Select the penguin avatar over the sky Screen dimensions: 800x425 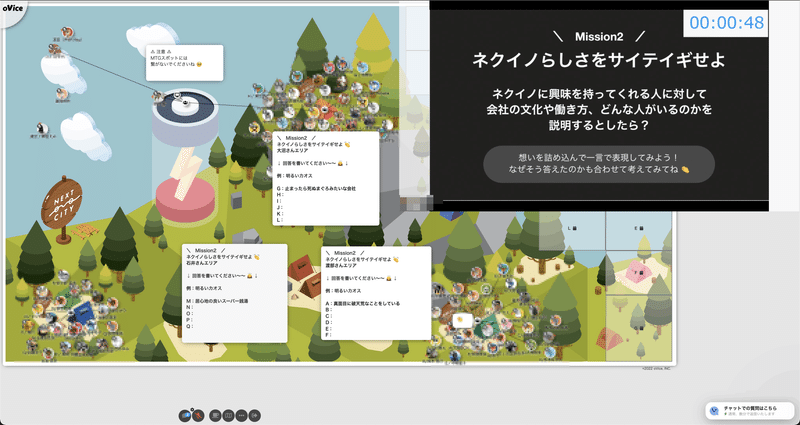43,128
